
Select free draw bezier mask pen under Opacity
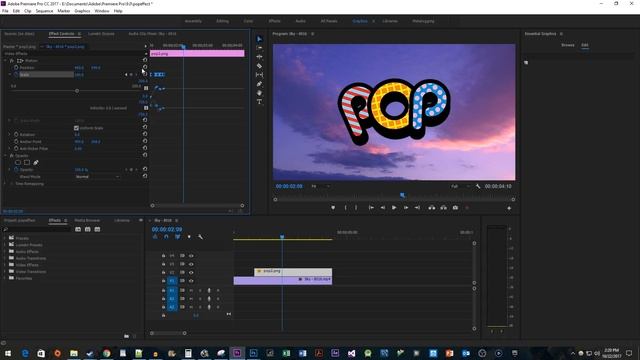36,162
